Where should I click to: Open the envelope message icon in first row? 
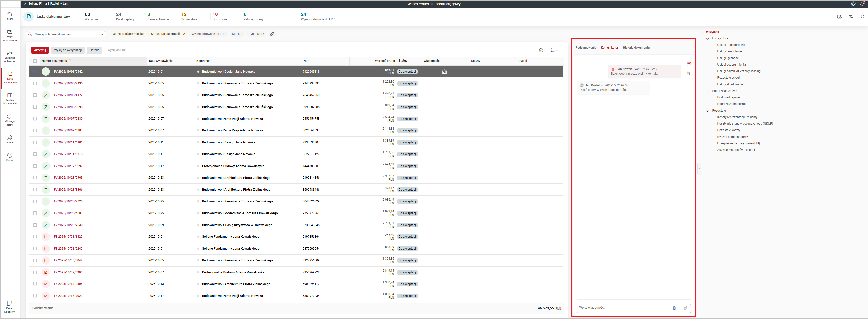(444, 72)
